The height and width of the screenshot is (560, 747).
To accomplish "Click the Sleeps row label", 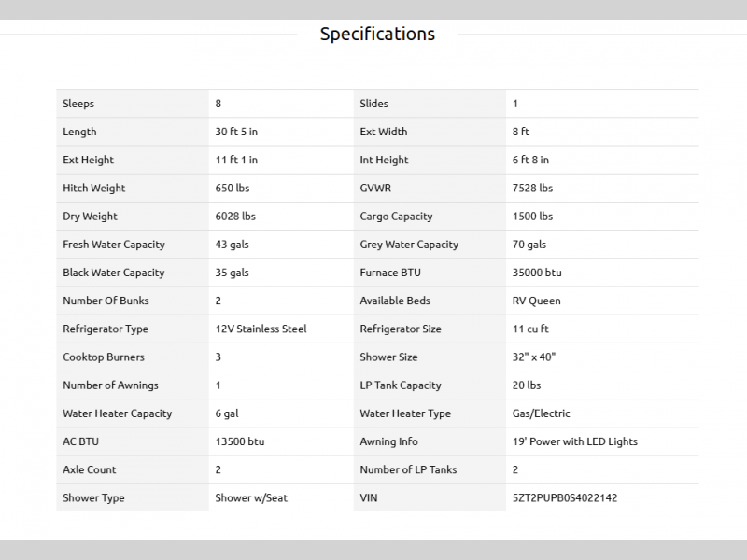I will tap(78, 104).
